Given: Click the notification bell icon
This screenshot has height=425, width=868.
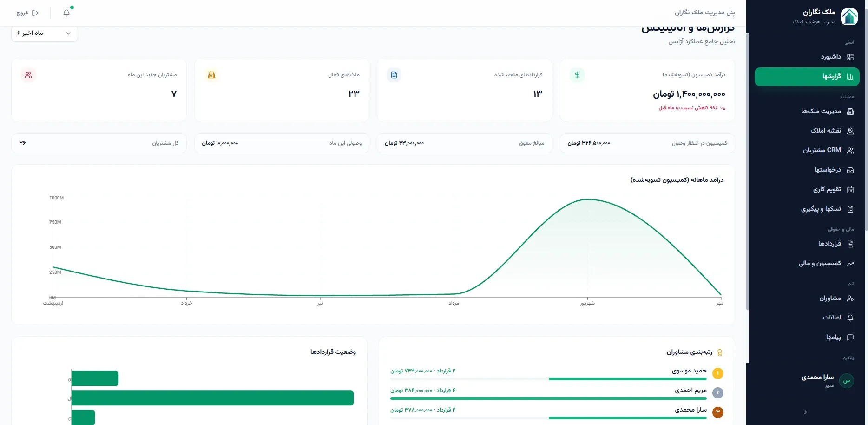Looking at the screenshot, I should coord(66,13).
